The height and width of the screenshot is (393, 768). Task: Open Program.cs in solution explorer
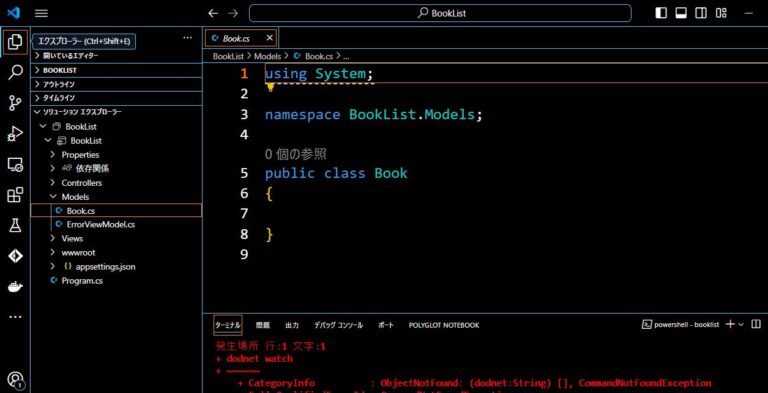pyautogui.click(x=82, y=281)
